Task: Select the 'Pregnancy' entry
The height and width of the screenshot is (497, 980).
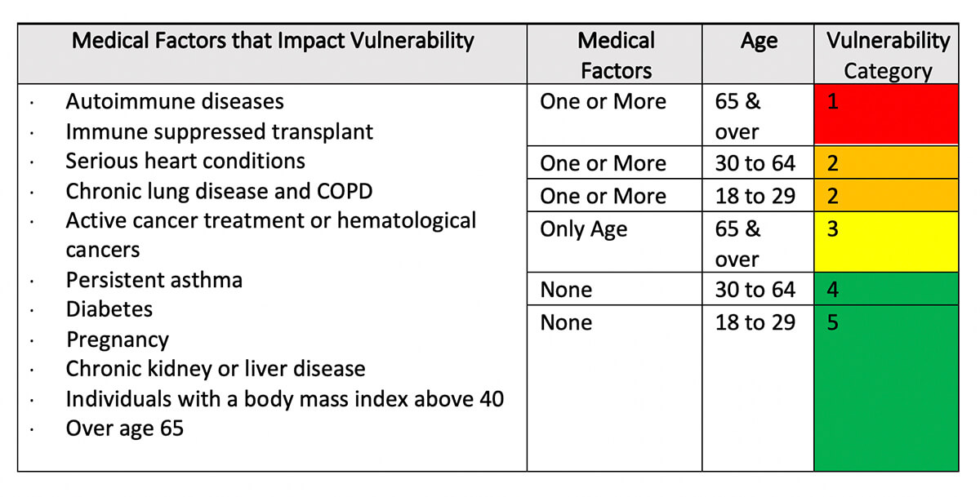Action: (118, 339)
